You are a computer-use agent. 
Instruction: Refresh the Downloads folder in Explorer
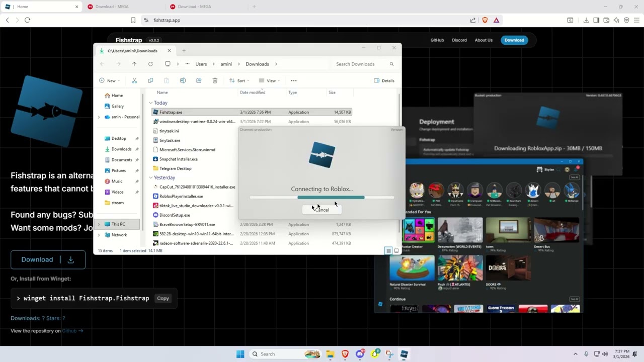click(150, 64)
